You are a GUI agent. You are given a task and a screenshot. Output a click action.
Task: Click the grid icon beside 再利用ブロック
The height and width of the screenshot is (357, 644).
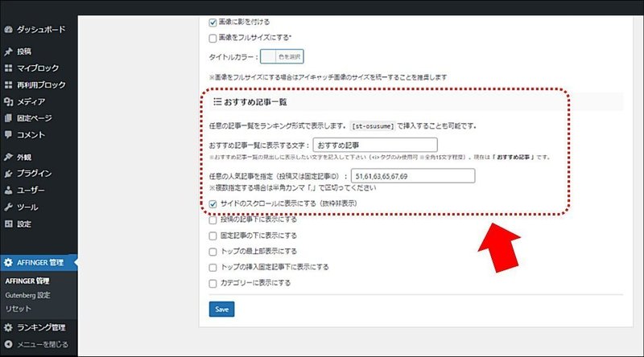(x=8, y=85)
